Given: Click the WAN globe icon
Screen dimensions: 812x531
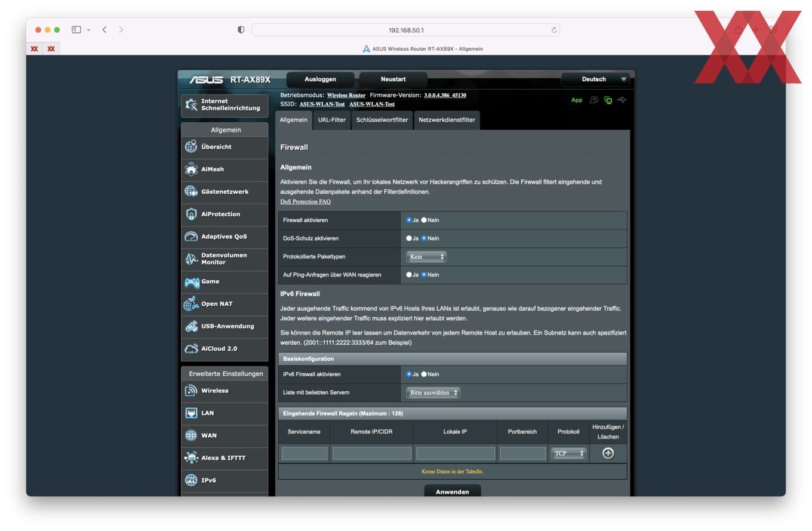Looking at the screenshot, I should coord(191,435).
